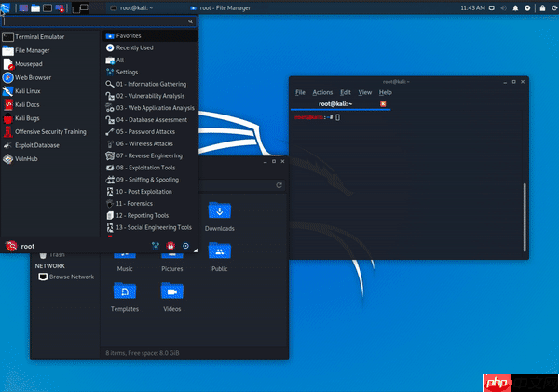The height and width of the screenshot is (392, 559).
Task: Open the Templates folder
Action: (125, 297)
